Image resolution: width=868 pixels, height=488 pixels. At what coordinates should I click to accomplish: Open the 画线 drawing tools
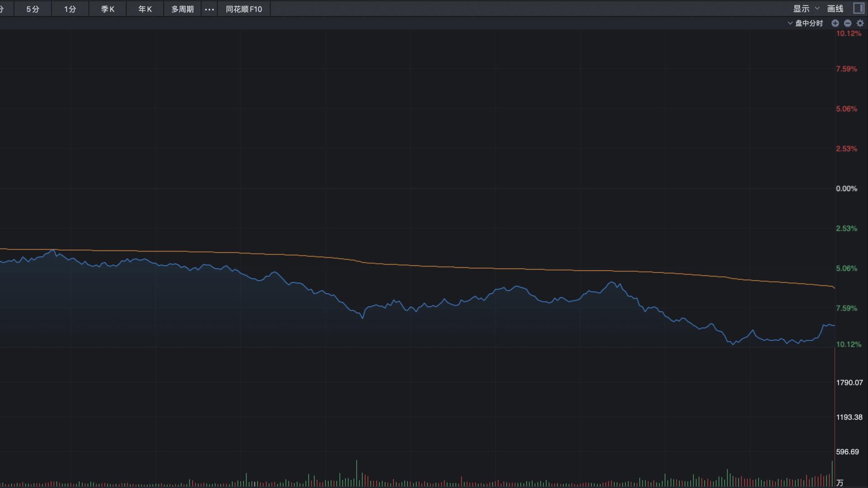(835, 9)
